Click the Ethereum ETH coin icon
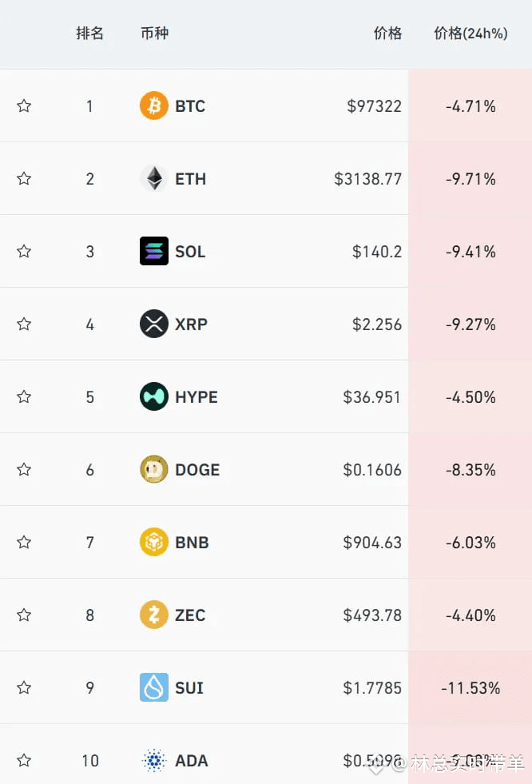The width and height of the screenshot is (532, 784). (154, 178)
